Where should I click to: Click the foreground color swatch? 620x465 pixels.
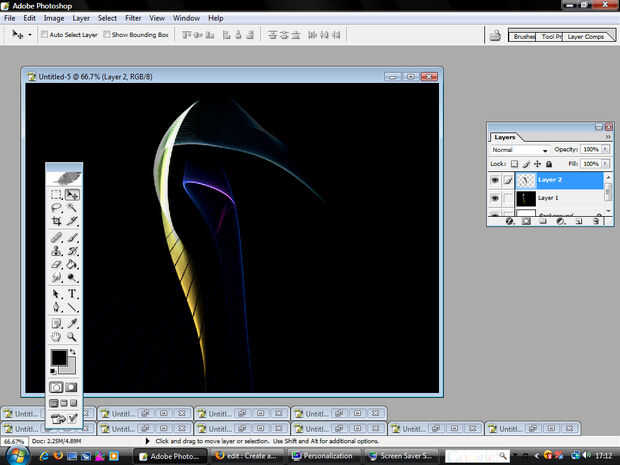pos(59,358)
